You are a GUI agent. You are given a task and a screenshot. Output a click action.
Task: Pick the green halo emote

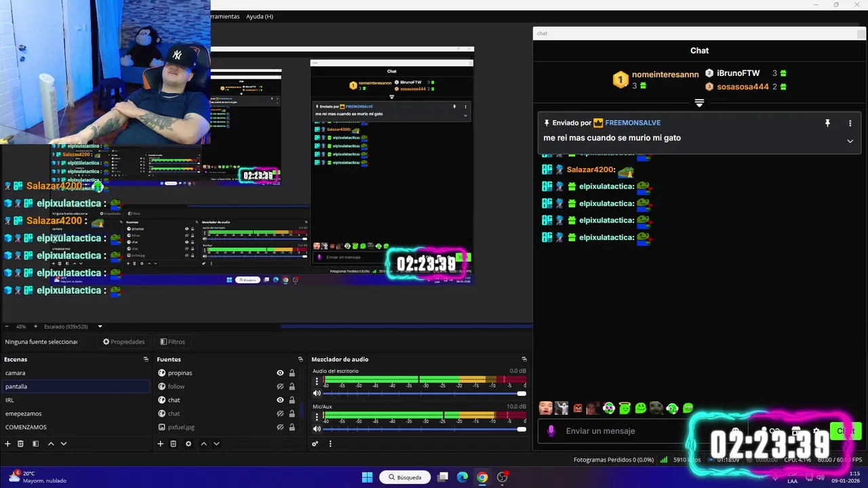tap(625, 408)
